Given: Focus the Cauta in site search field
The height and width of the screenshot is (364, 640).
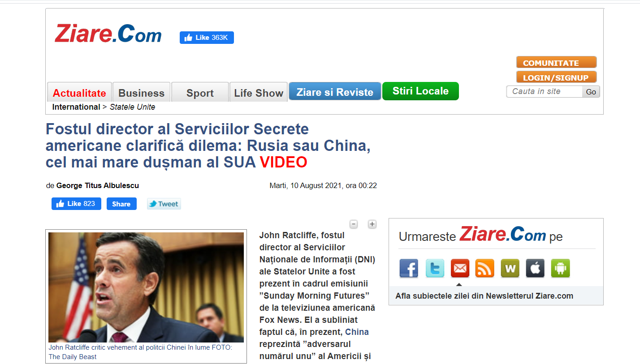Looking at the screenshot, I should (x=544, y=91).
